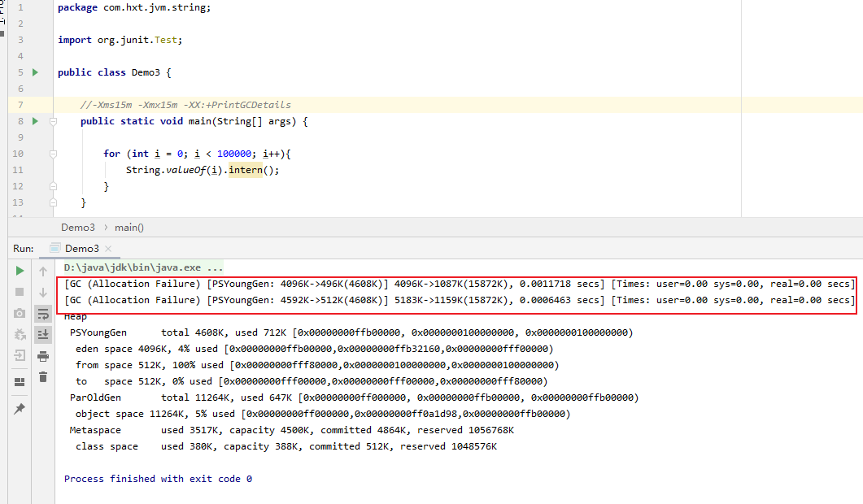Viewport: 863px width, 504px height.
Task: Click the eden space 4096K line
Action: point(314,349)
